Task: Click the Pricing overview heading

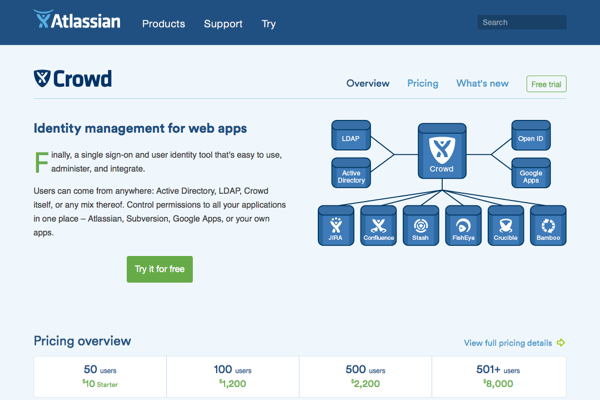Action: point(82,341)
